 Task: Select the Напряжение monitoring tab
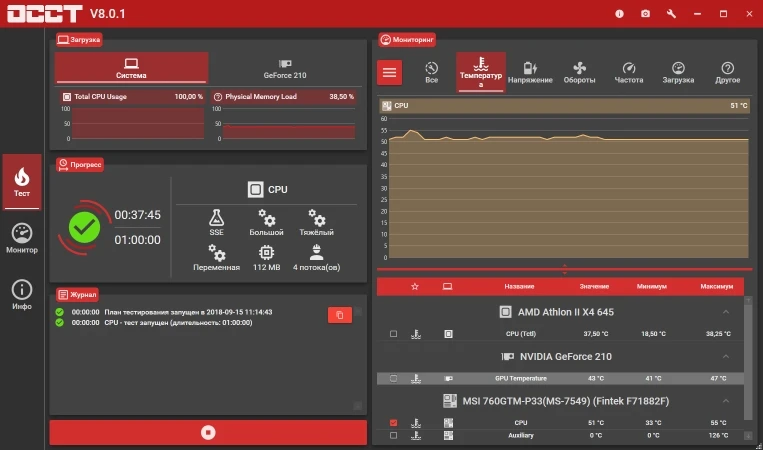(530, 72)
